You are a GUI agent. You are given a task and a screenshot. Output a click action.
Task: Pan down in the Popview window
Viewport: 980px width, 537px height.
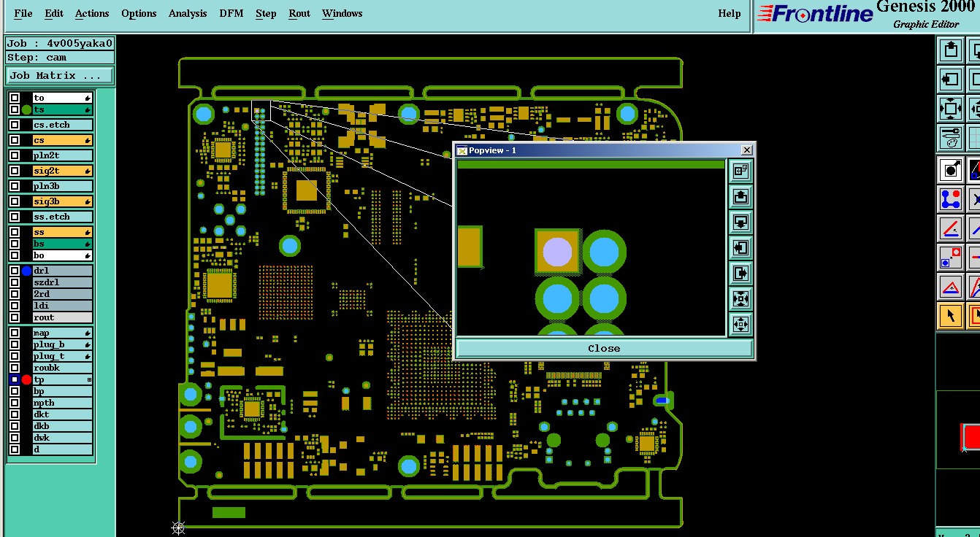click(x=740, y=222)
